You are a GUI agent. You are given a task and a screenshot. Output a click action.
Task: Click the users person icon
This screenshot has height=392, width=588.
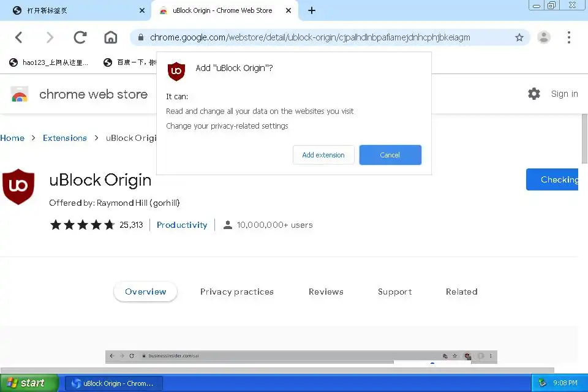pos(228,225)
